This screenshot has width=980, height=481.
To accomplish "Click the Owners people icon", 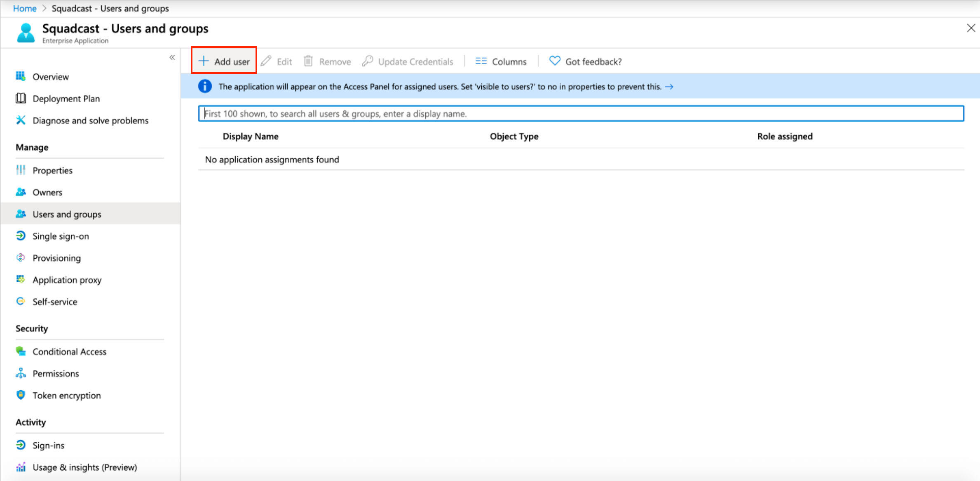I will click(21, 192).
